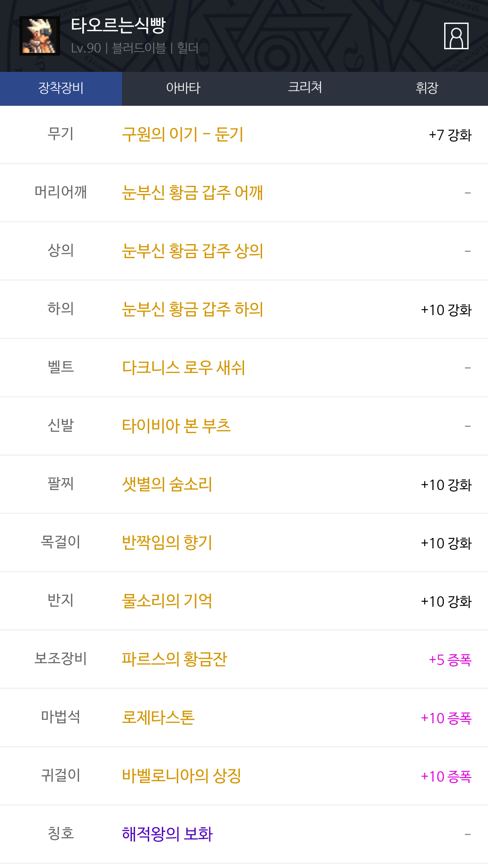The height and width of the screenshot is (868, 488).
Task: Click the profile icon in header
Action: (x=456, y=36)
